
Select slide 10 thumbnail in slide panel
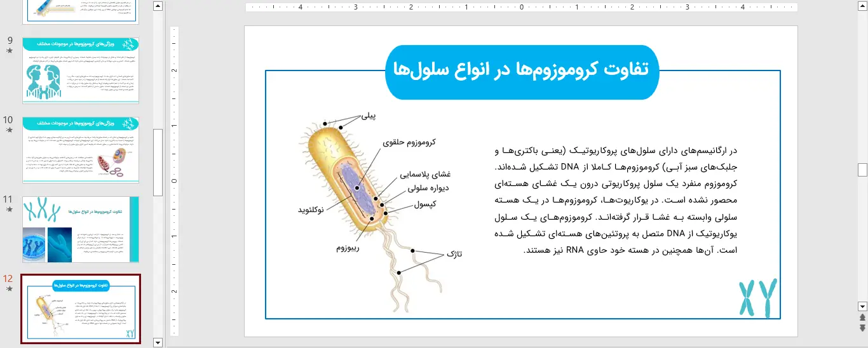[x=81, y=150]
